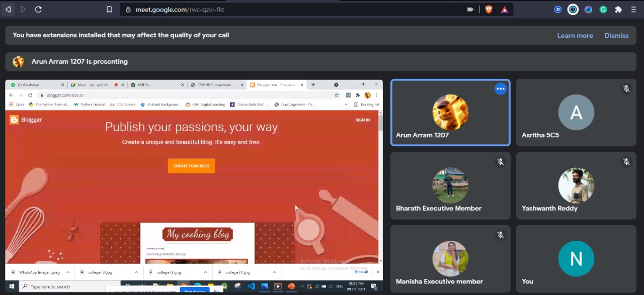Viewport: 644px width, 295px height.
Task: Click the My cooking blog preview image
Action: (x=197, y=243)
